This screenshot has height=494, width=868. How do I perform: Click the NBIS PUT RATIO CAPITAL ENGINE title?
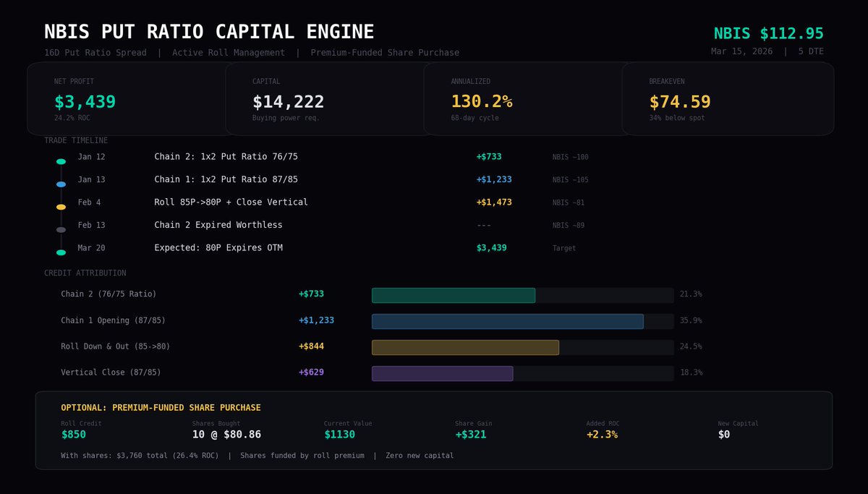(x=209, y=32)
